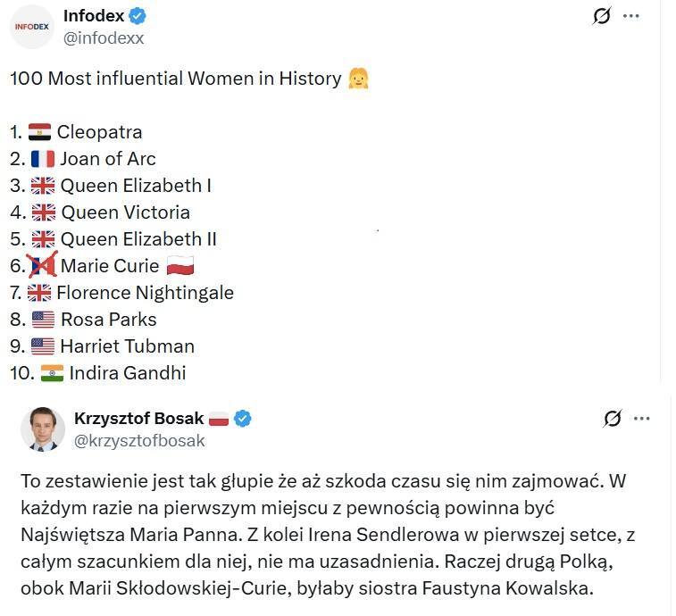Click the Polish flag after Marie Curie

coord(180,266)
